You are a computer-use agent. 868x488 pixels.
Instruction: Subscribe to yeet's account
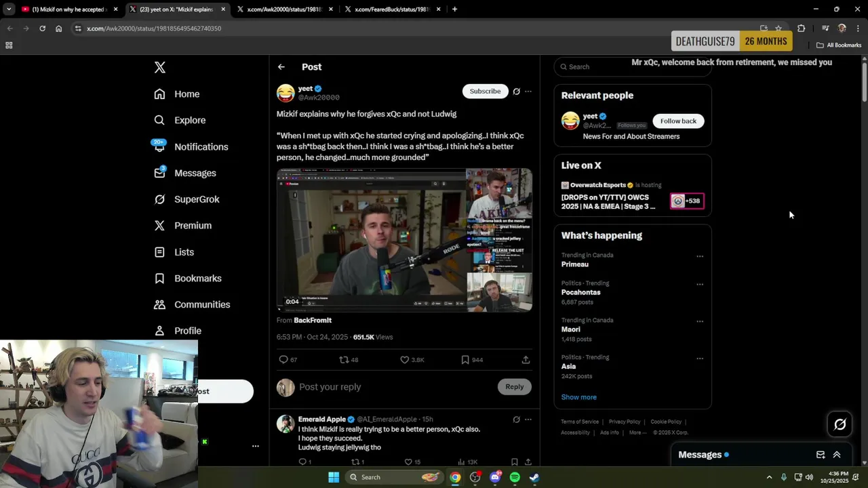coord(485,91)
